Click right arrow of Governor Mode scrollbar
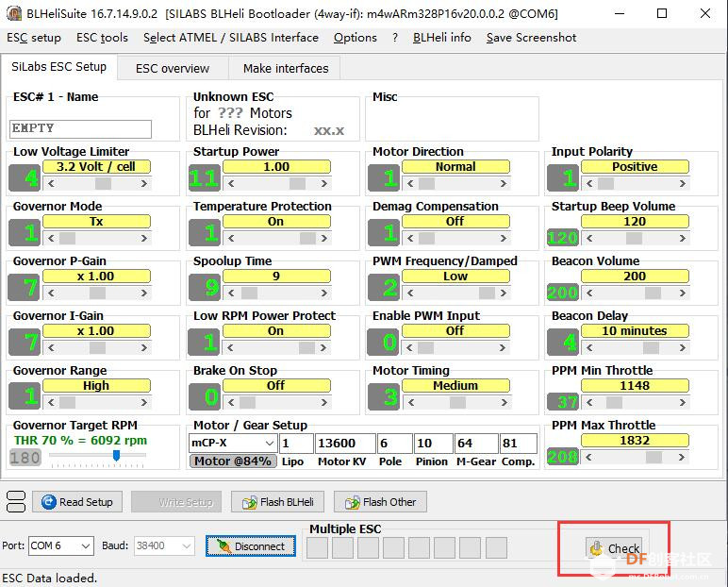Screen dimensions: 728x587 (x=144, y=239)
